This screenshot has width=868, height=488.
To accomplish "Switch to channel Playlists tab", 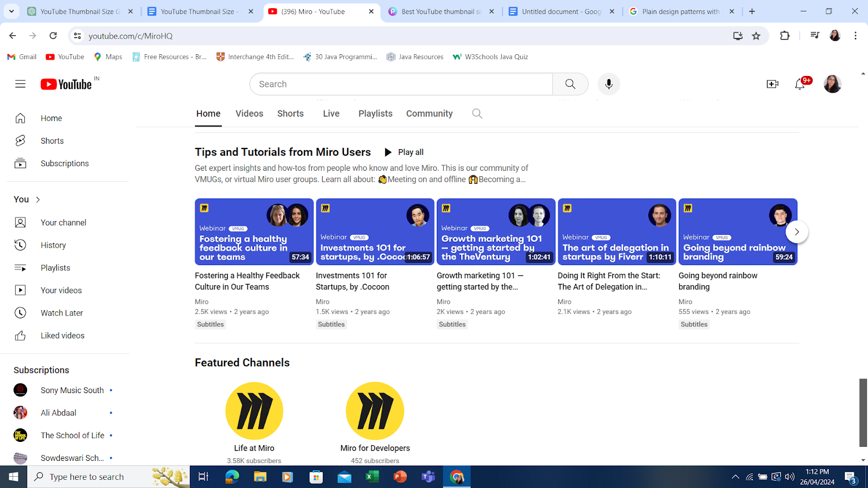I will (375, 113).
